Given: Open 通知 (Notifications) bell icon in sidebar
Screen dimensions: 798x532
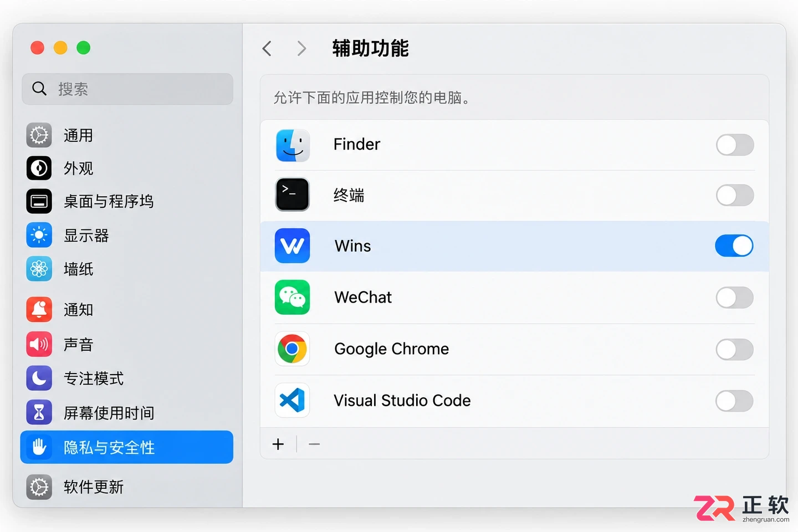Looking at the screenshot, I should tap(39, 309).
